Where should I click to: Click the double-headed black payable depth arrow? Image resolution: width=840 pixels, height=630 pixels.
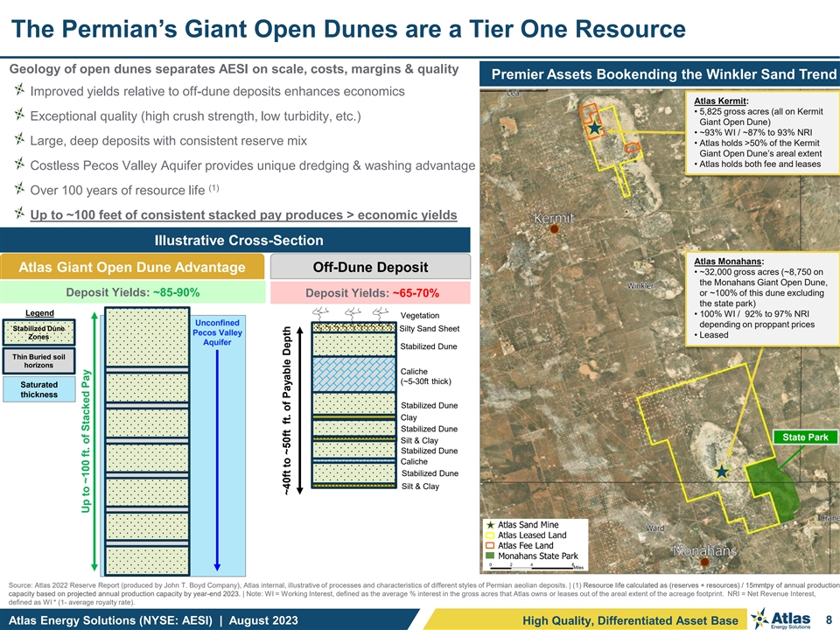tap(300, 406)
